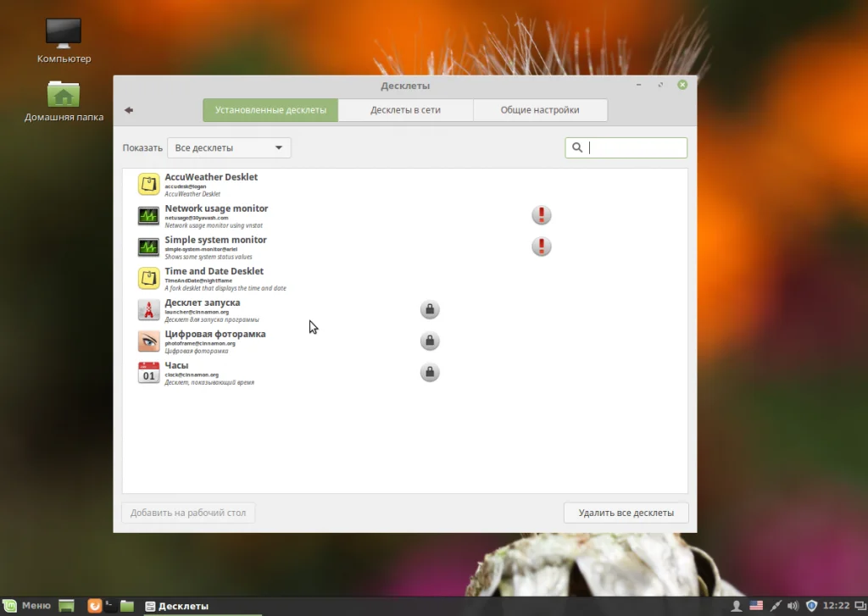Image resolution: width=868 pixels, height=616 pixels.
Task: Click the rocket icon of Десклет запуска
Action: 148,310
